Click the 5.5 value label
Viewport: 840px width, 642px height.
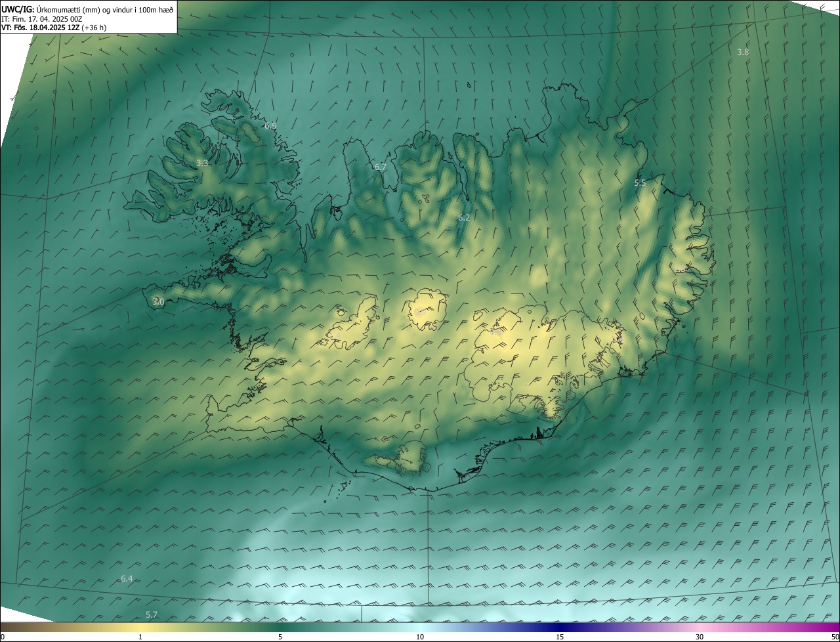(x=640, y=183)
